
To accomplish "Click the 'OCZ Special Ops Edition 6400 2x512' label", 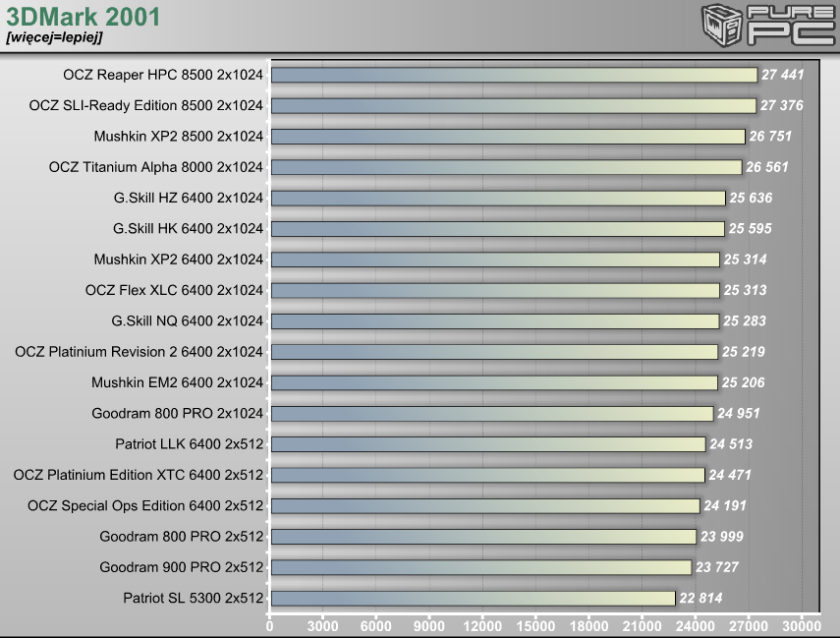I will (x=145, y=505).
